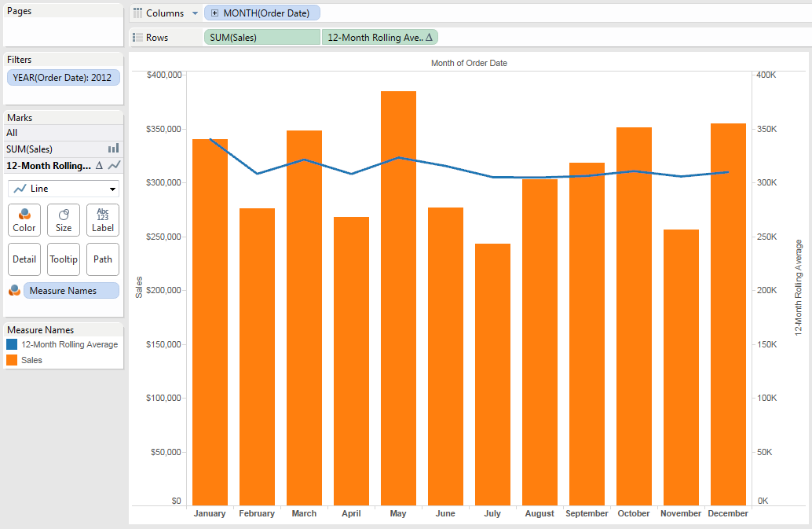The image size is (812, 529).
Task: Expand the plus icon on MONTH(Order Date) pill
Action: click(x=215, y=13)
